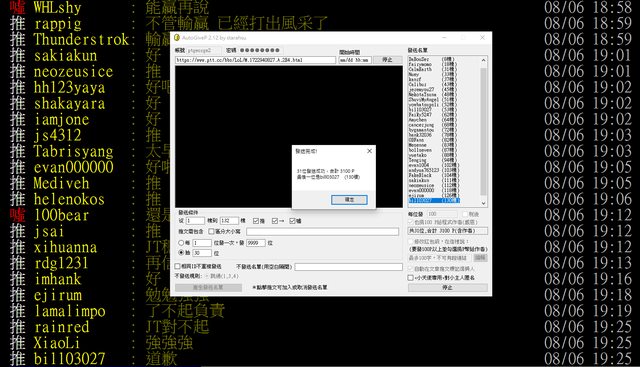The width and height of the screenshot is (640, 367).
Task: Confirm the popup with the 確定 button
Action: coord(349,200)
